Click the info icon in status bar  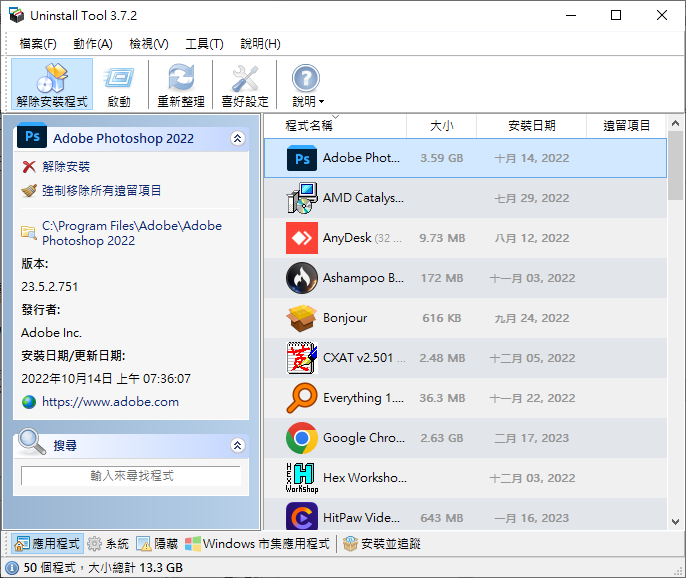[12, 568]
